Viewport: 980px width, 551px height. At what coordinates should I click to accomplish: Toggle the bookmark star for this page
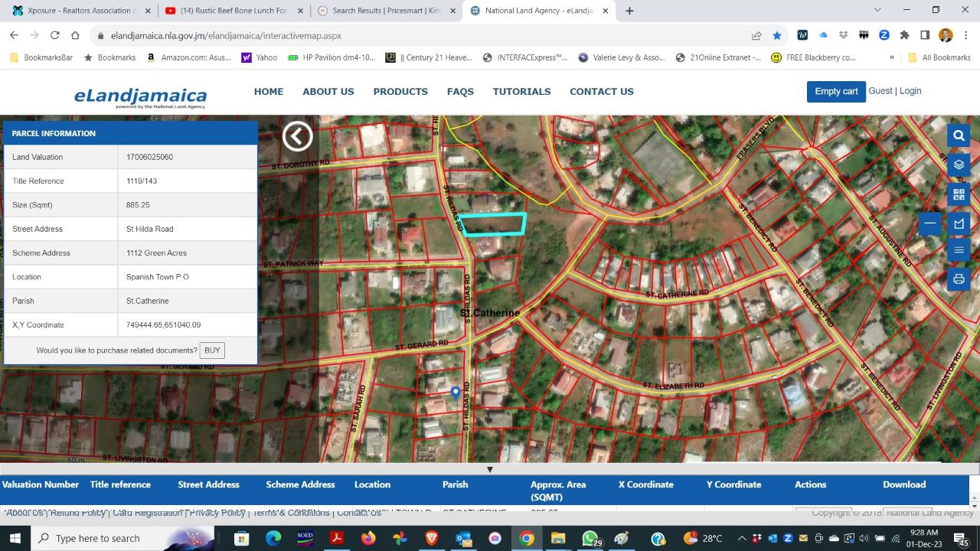pos(777,35)
